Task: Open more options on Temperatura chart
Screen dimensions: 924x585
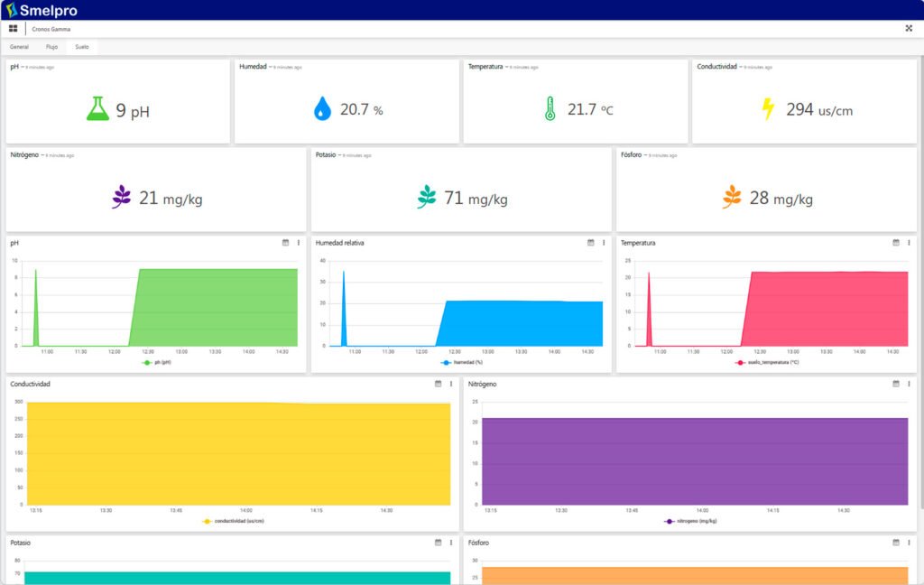Action: [910, 243]
